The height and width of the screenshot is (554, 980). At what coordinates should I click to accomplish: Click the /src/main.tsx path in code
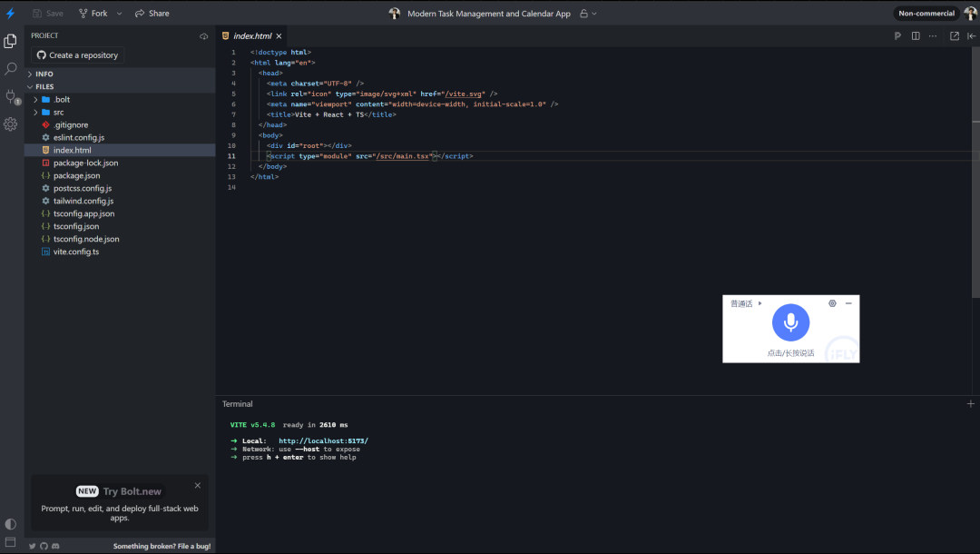coord(403,156)
